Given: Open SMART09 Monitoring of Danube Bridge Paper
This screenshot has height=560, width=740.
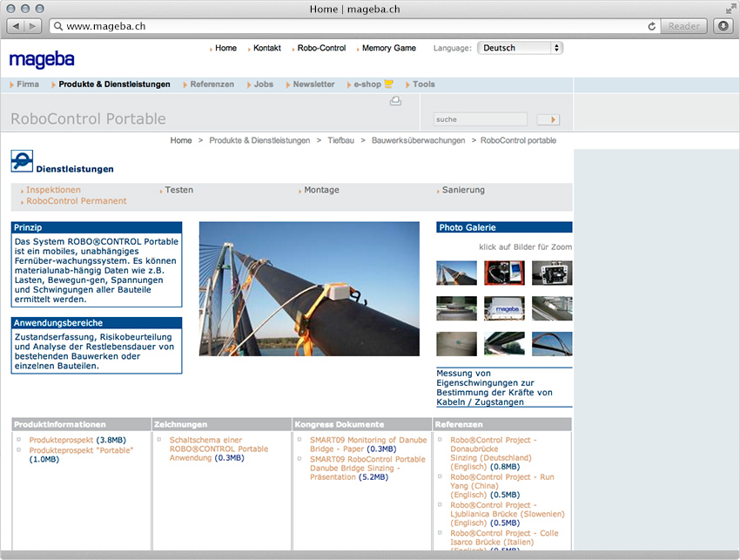Looking at the screenshot, I should click(368, 444).
